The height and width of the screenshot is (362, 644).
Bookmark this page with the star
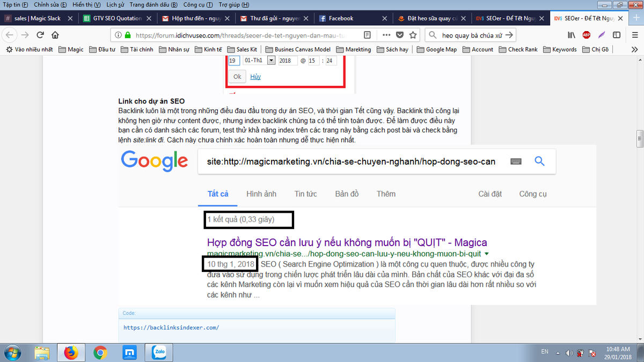pos(413,35)
